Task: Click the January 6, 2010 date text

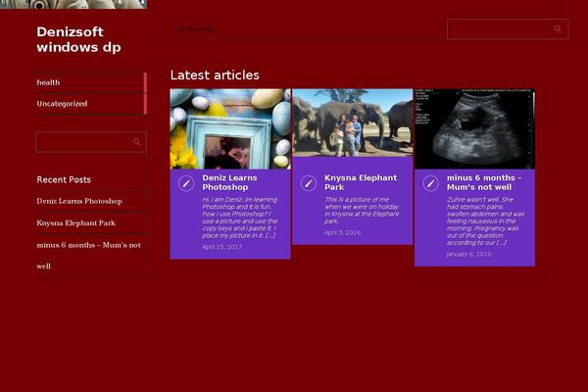Action: point(468,255)
